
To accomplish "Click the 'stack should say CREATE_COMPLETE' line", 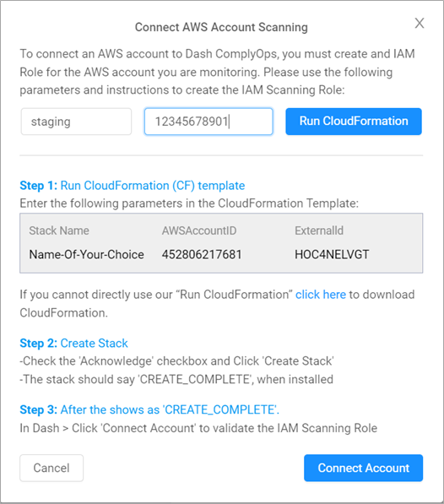I will coord(176,379).
